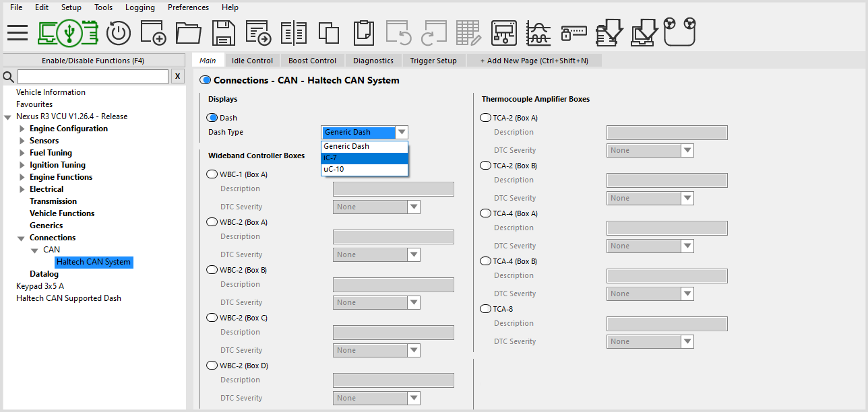Image resolution: width=868 pixels, height=412 pixels.
Task: Enable TCA-4 (Box B)
Action: [x=485, y=261]
